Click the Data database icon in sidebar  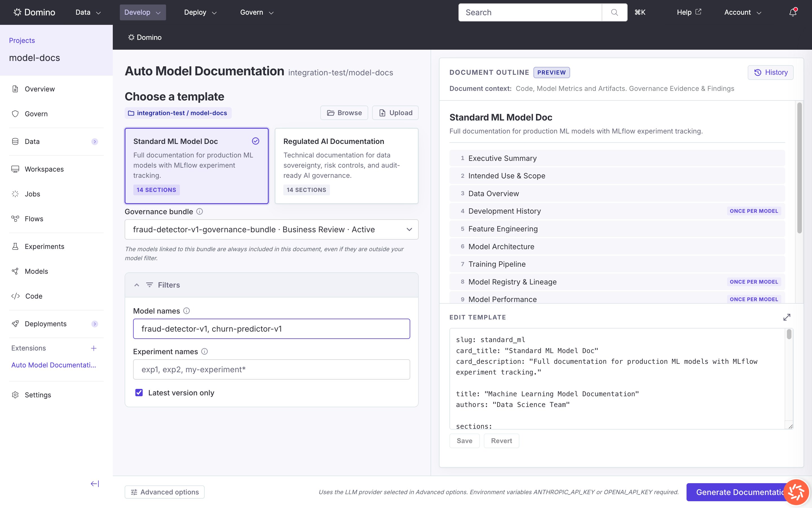[x=15, y=141]
